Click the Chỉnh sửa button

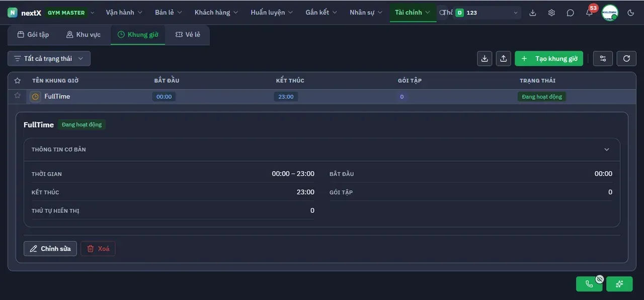coord(50,249)
